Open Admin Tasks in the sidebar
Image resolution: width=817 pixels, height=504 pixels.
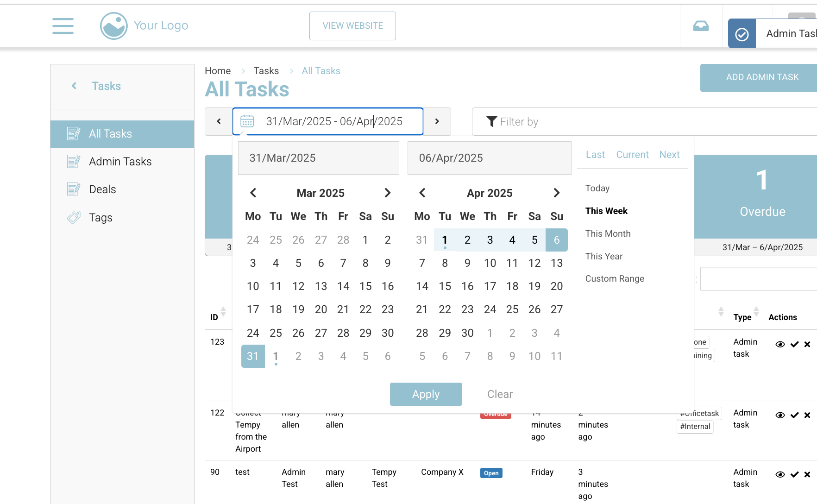(x=120, y=162)
